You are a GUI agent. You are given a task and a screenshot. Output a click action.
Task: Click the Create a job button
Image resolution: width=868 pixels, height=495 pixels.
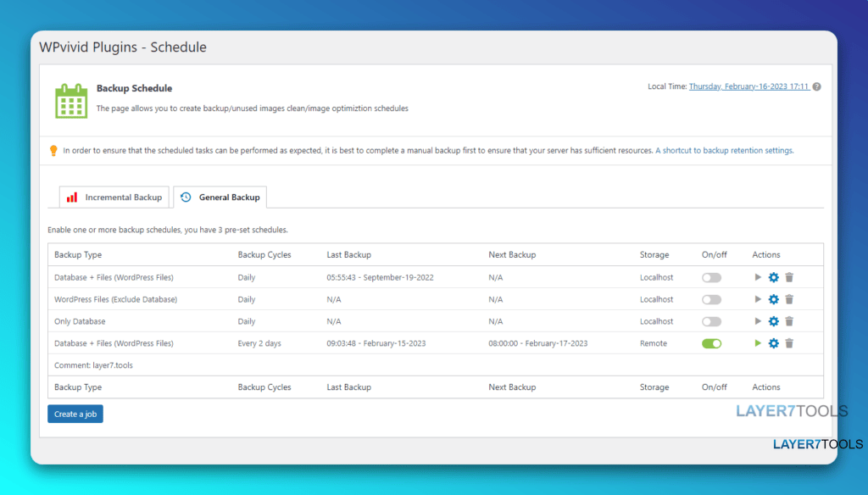tap(75, 414)
